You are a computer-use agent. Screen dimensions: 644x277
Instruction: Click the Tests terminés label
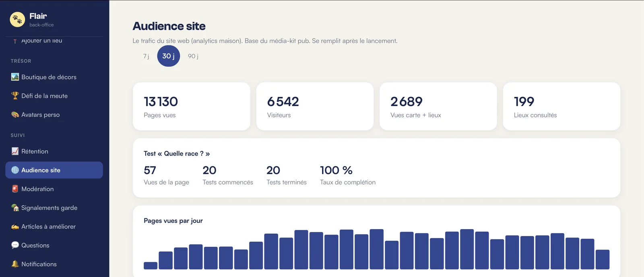(x=287, y=182)
